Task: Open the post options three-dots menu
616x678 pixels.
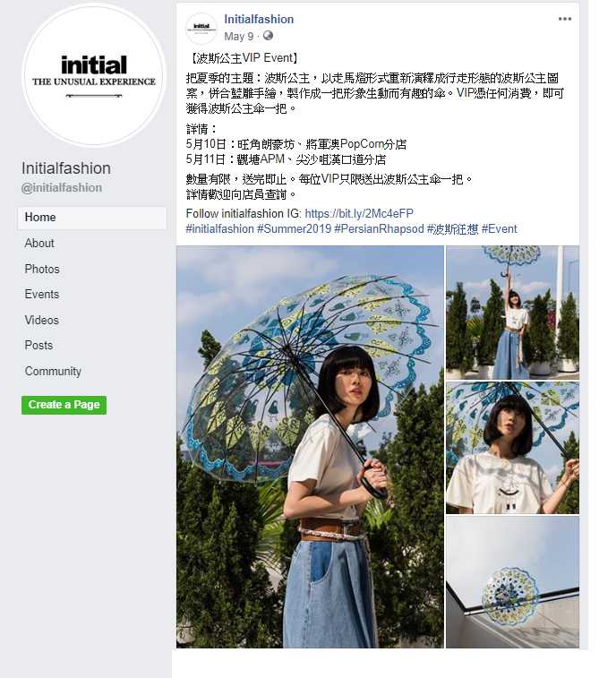Action: coord(565,19)
